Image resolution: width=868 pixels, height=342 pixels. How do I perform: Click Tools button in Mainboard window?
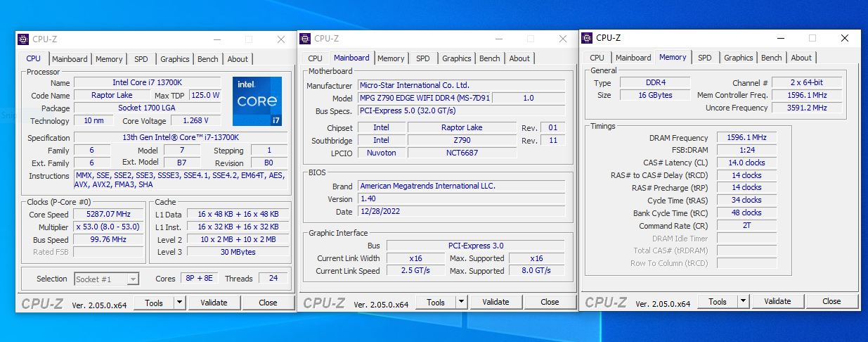coord(436,302)
